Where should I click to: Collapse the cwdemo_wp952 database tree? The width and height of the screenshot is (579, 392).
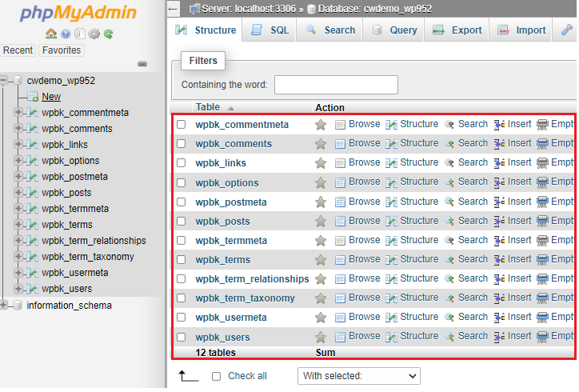pyautogui.click(x=4, y=80)
